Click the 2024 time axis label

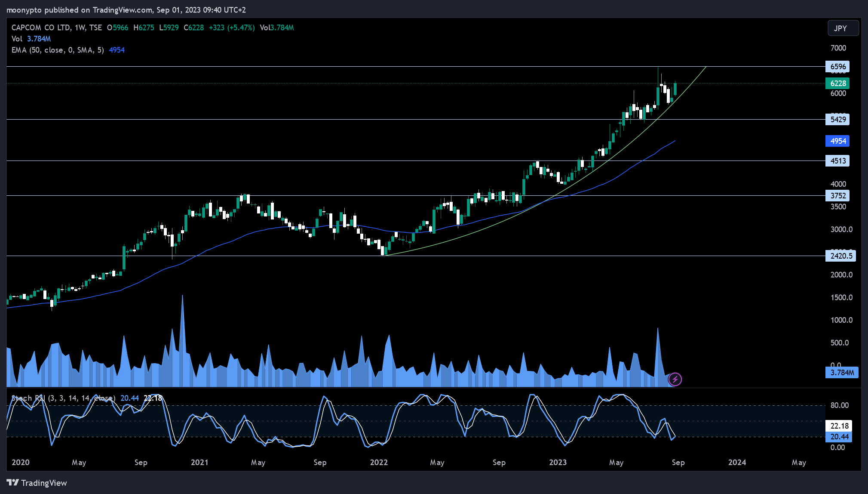pyautogui.click(x=737, y=462)
